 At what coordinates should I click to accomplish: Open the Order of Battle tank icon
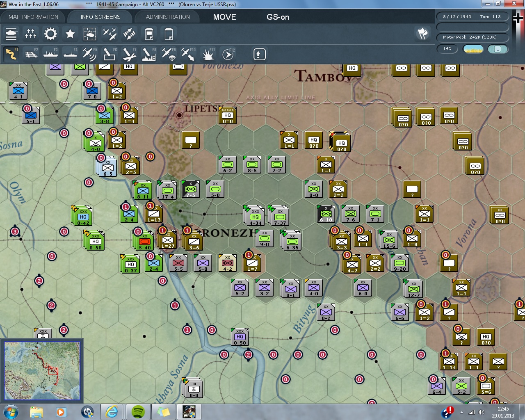[x=11, y=34]
